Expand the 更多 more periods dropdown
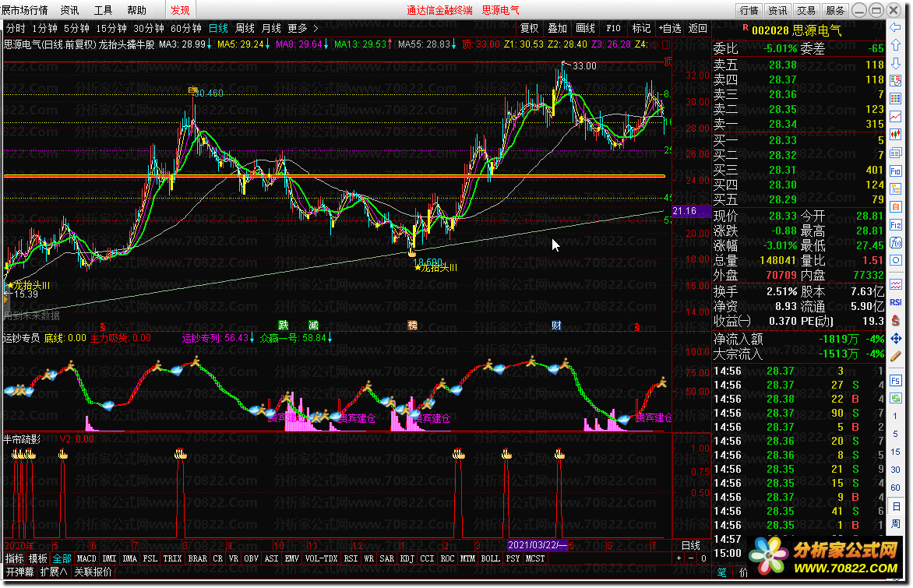This screenshot has width=913, height=588. (x=302, y=28)
